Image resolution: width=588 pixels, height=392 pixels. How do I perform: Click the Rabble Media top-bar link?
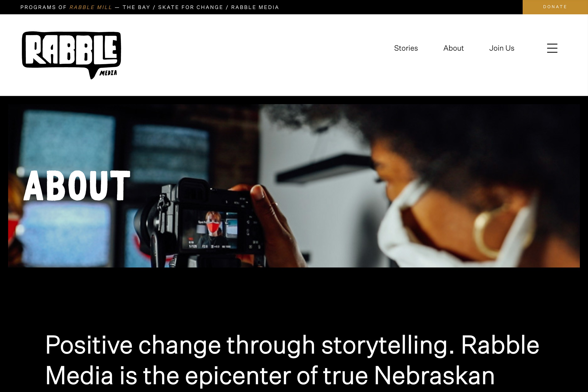click(x=255, y=7)
